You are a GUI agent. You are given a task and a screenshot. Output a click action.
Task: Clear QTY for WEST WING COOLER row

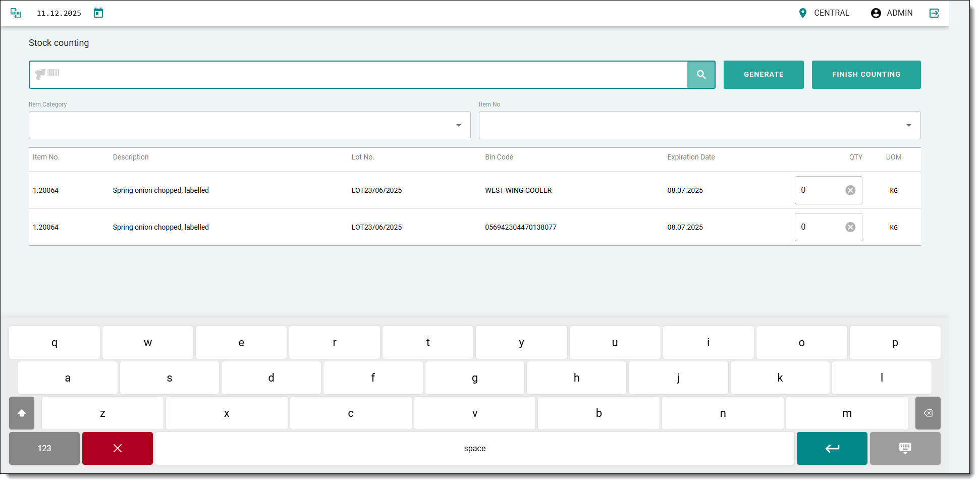pyautogui.click(x=850, y=190)
